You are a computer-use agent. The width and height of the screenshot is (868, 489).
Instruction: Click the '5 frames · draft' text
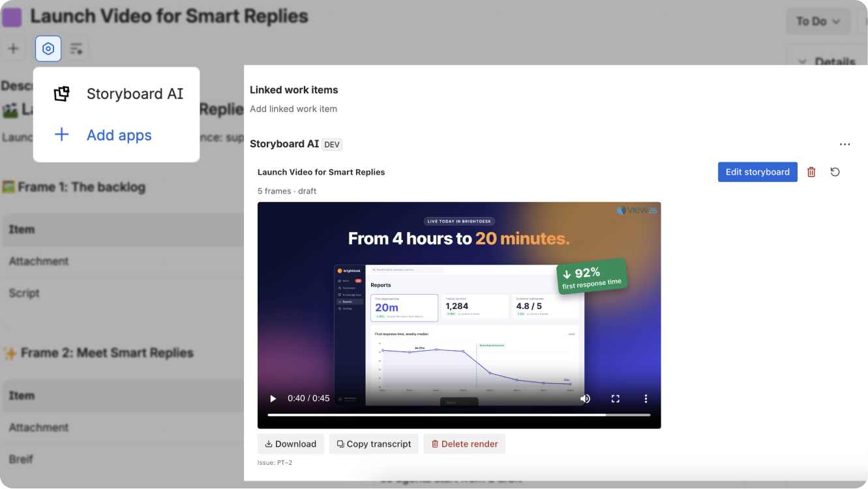287,191
